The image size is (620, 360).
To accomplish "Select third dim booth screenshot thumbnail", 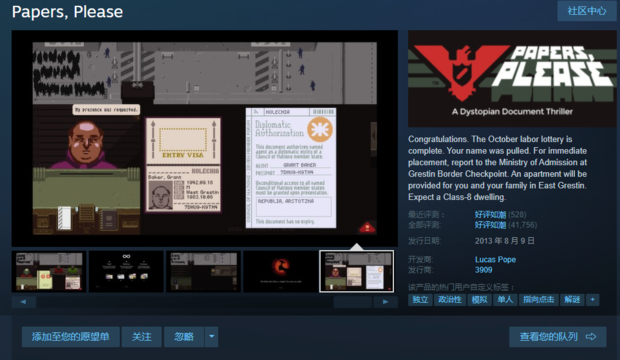I will [203, 271].
